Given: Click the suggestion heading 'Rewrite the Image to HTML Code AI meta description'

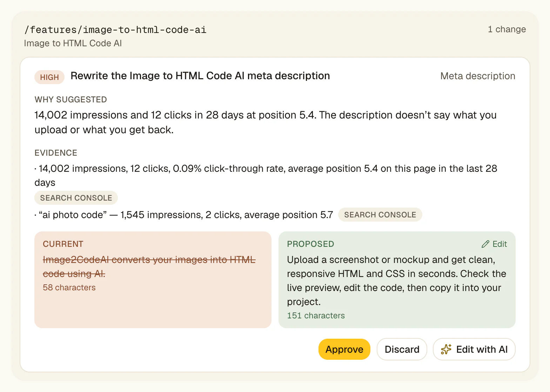Looking at the screenshot, I should [x=200, y=76].
